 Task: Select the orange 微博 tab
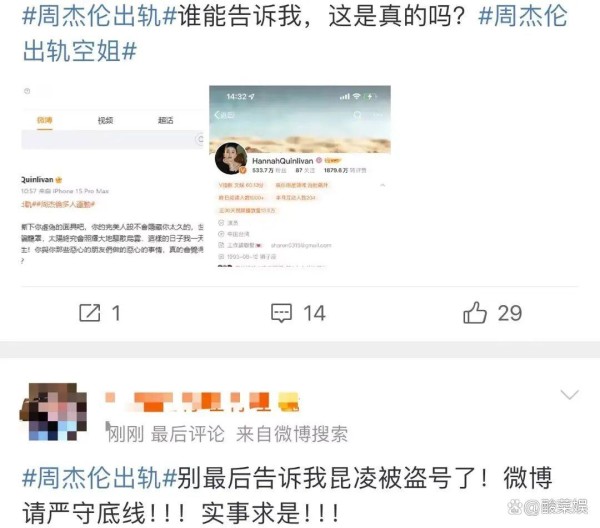pos(44,121)
